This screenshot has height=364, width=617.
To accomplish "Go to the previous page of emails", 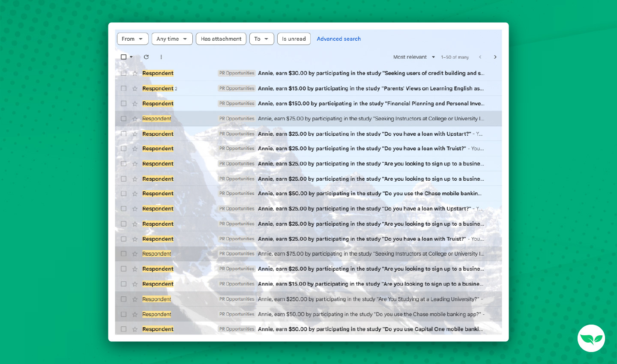I will (x=480, y=57).
